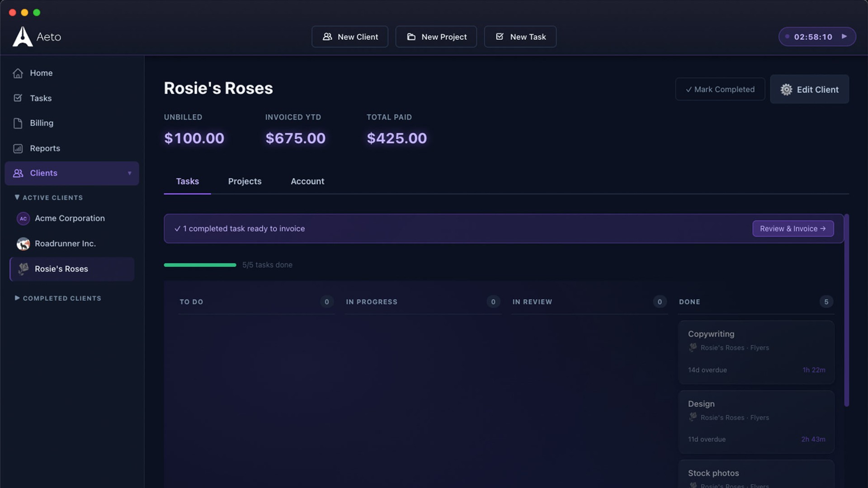Click the timer display 02:58:10
The width and height of the screenshot is (868, 488).
(813, 37)
